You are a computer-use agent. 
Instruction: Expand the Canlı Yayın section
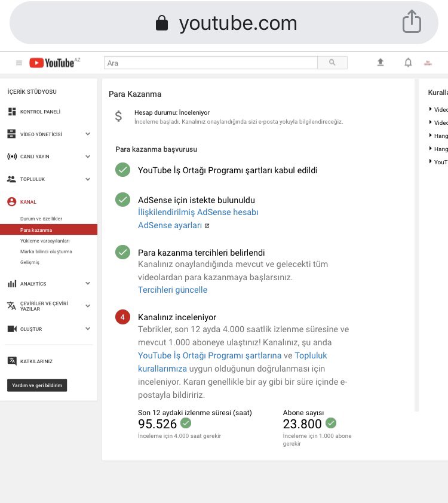point(88,157)
